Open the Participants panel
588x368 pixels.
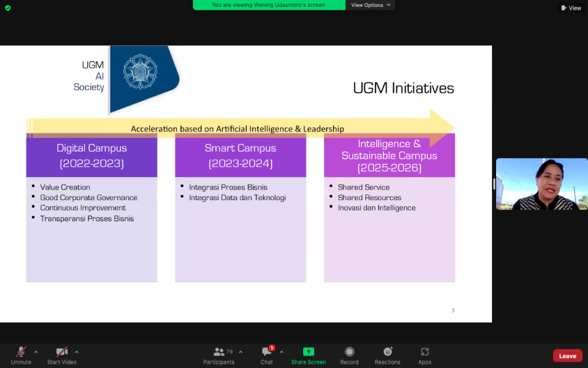219,355
